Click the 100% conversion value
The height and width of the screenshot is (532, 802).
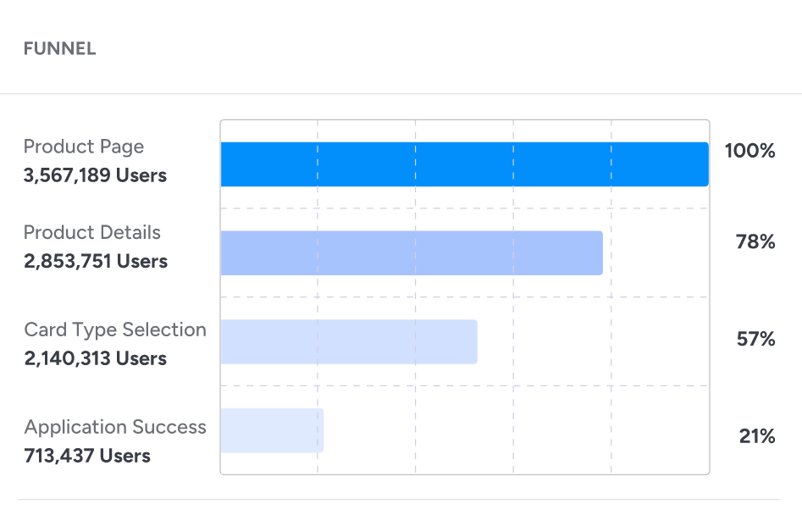749,152
